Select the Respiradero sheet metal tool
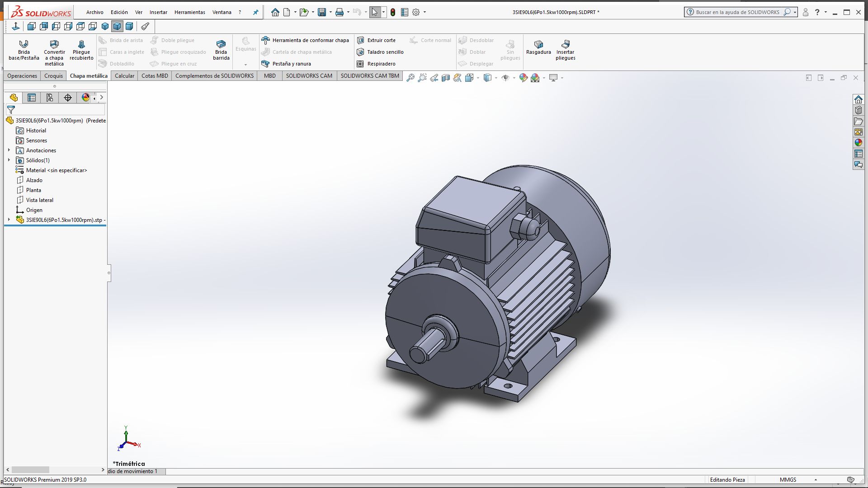 (x=380, y=64)
